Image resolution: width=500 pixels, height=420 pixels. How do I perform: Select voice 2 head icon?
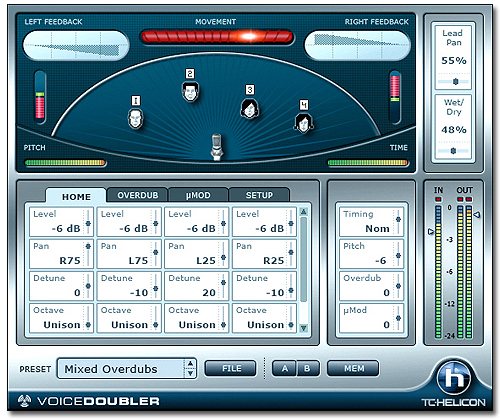coord(190,91)
